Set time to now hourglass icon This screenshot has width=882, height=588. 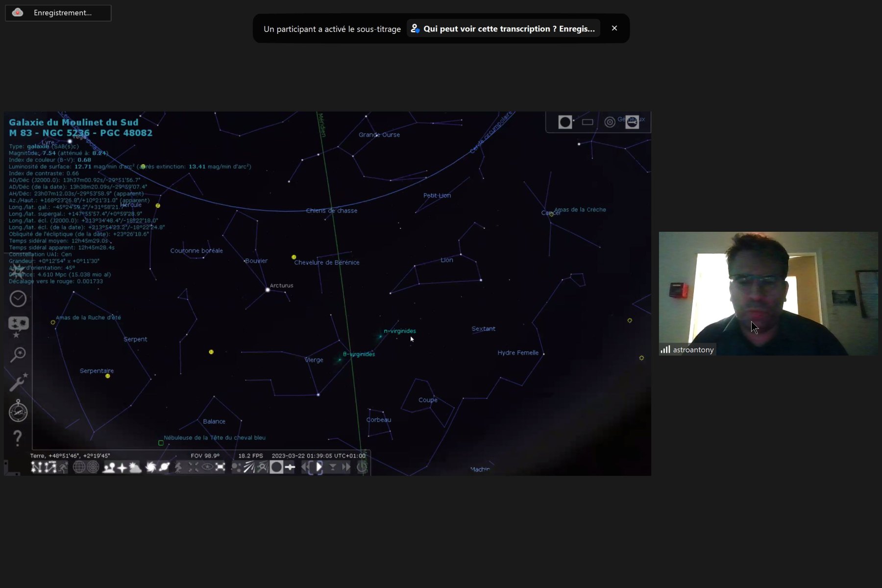pos(333,467)
